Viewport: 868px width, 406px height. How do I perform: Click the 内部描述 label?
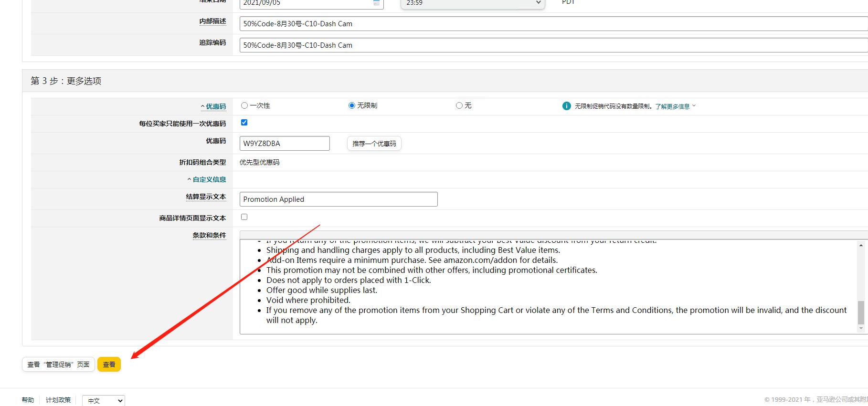point(212,21)
